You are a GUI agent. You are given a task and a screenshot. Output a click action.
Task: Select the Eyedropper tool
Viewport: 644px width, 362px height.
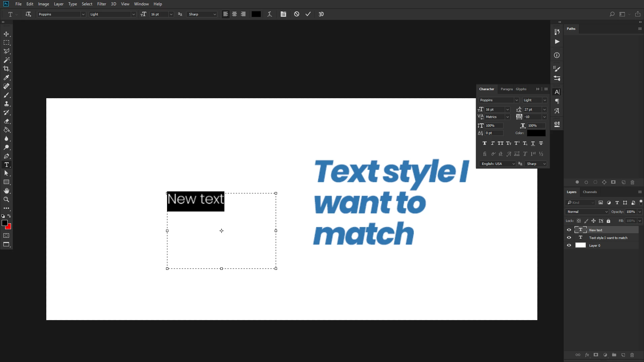pos(6,77)
